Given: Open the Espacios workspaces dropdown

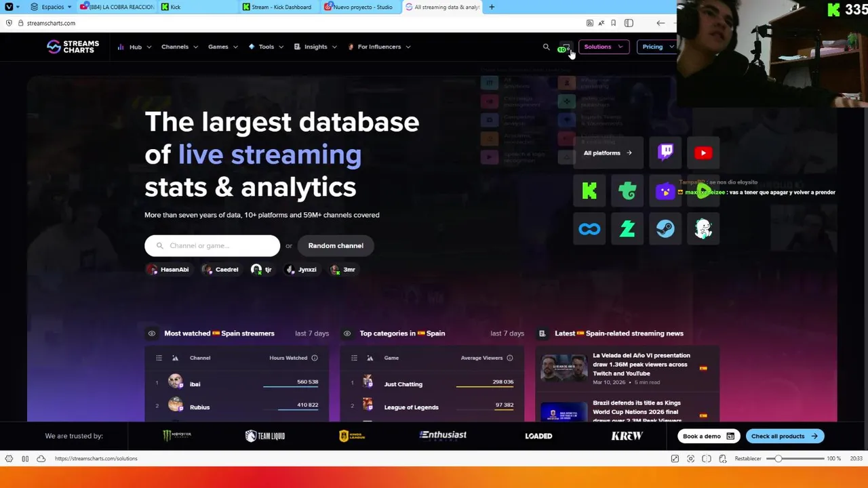Looking at the screenshot, I should 52,7.
